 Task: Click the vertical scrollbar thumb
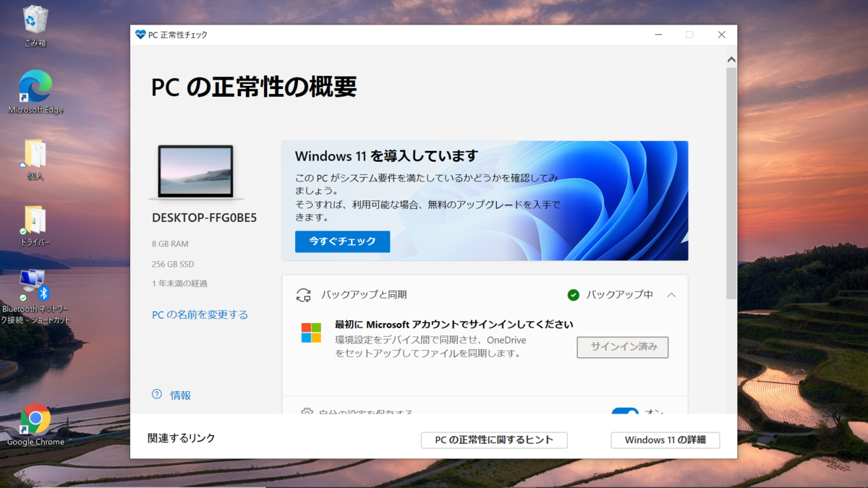[x=731, y=183]
